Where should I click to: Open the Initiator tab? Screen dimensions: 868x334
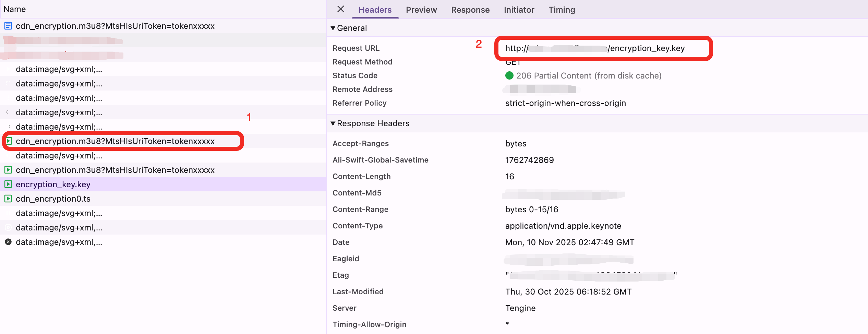519,10
